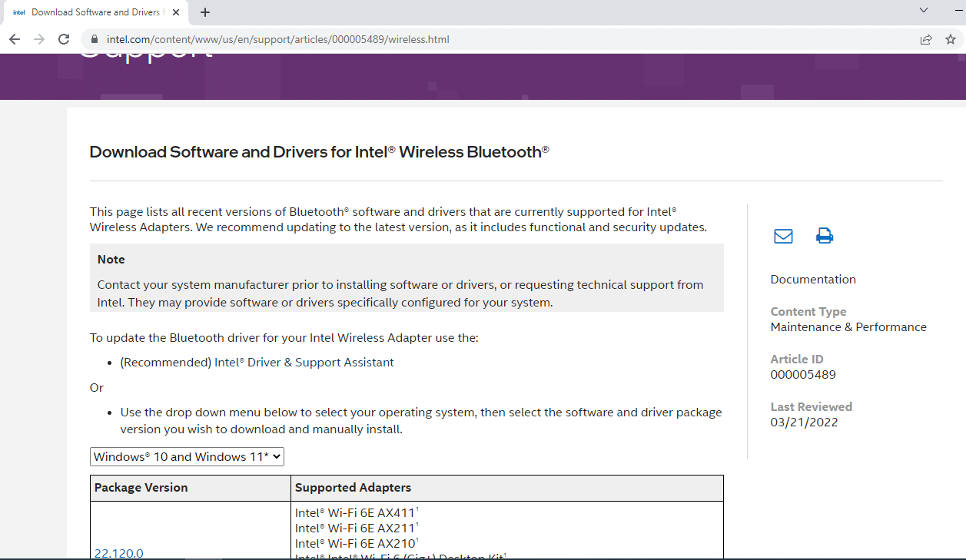Click Article ID number 000005489
The width and height of the screenshot is (966, 560).
pyautogui.click(x=803, y=375)
